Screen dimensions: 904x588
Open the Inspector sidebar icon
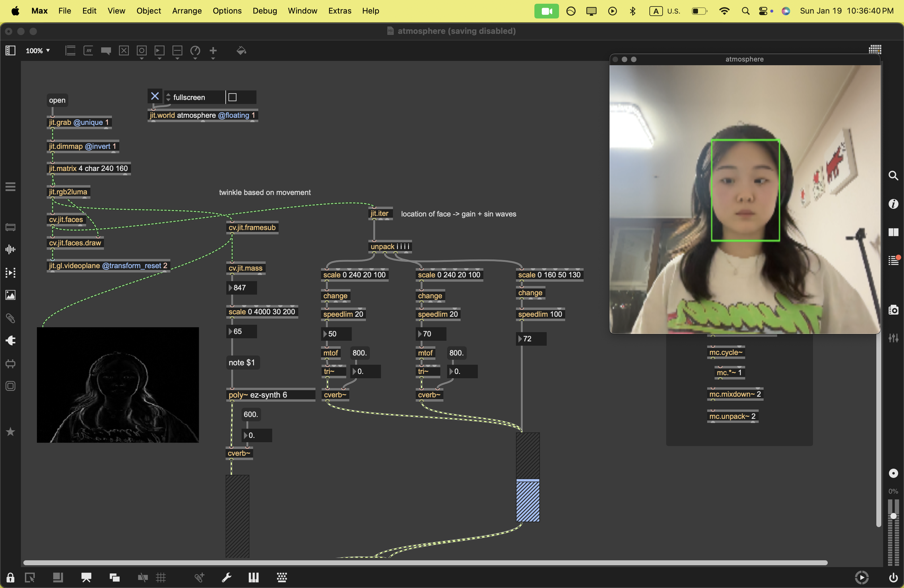894,204
